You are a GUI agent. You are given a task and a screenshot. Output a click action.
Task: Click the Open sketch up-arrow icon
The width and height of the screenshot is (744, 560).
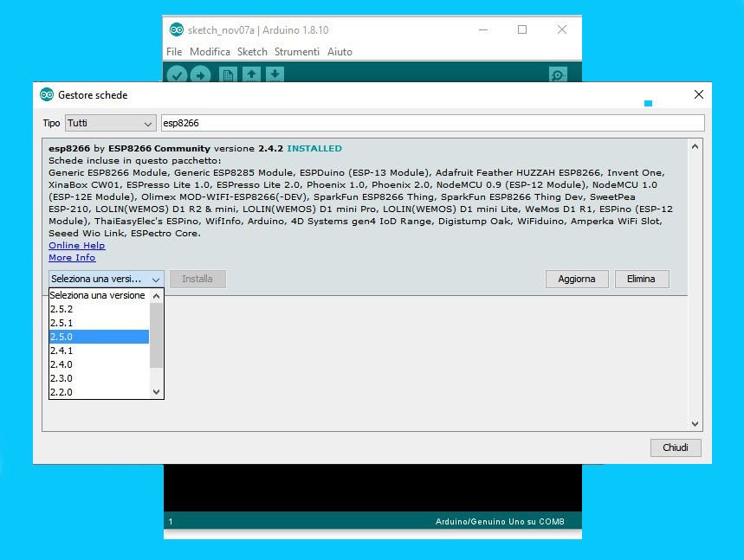coord(251,74)
